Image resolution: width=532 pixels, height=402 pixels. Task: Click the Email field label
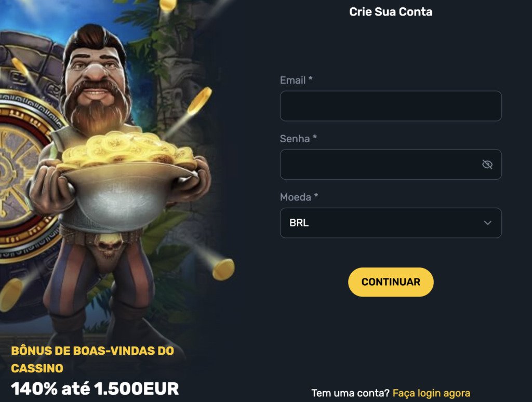tap(296, 81)
